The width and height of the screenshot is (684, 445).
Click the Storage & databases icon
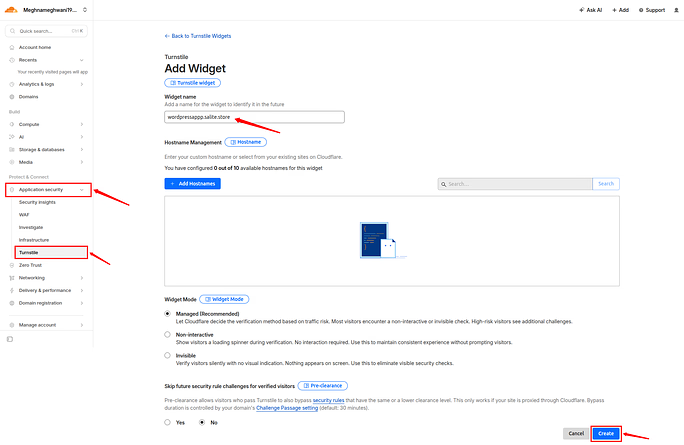click(x=12, y=150)
